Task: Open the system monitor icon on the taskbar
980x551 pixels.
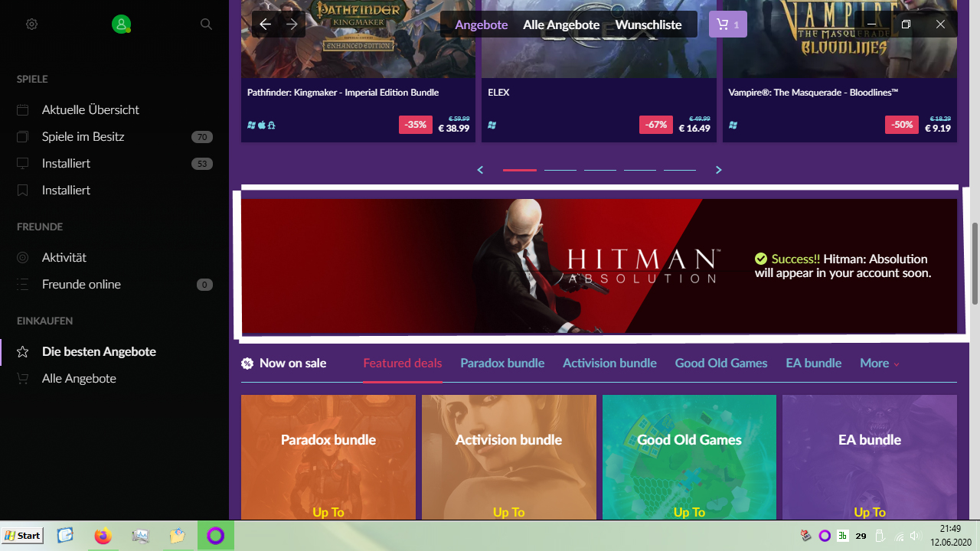Action: [140, 536]
